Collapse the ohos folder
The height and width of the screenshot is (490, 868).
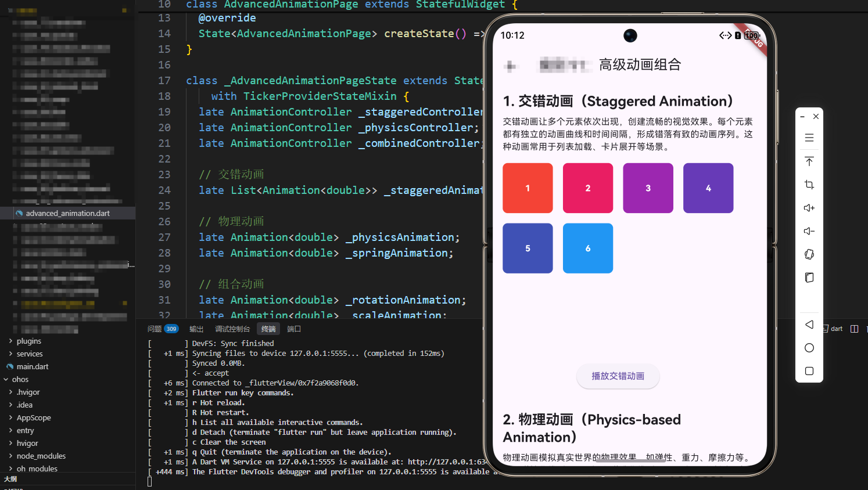point(6,379)
